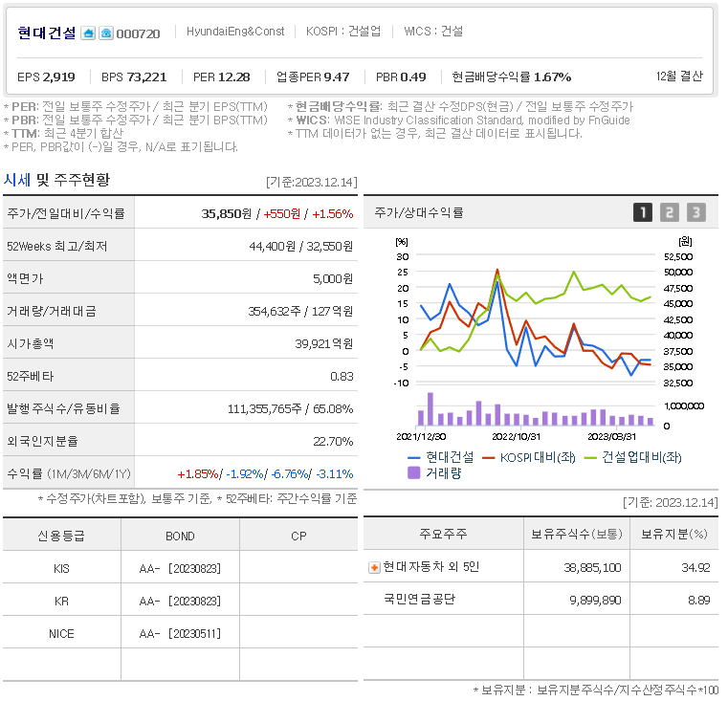
Task: Select the 35,850원 current price
Action: [x=226, y=213]
